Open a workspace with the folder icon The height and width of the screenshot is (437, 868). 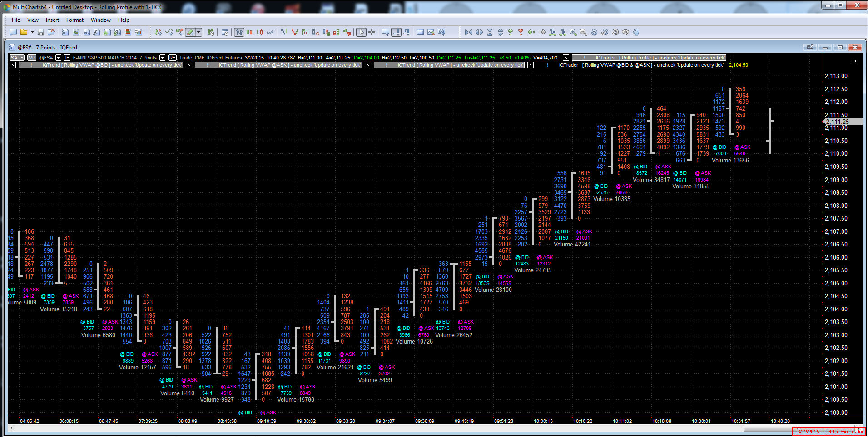point(24,32)
